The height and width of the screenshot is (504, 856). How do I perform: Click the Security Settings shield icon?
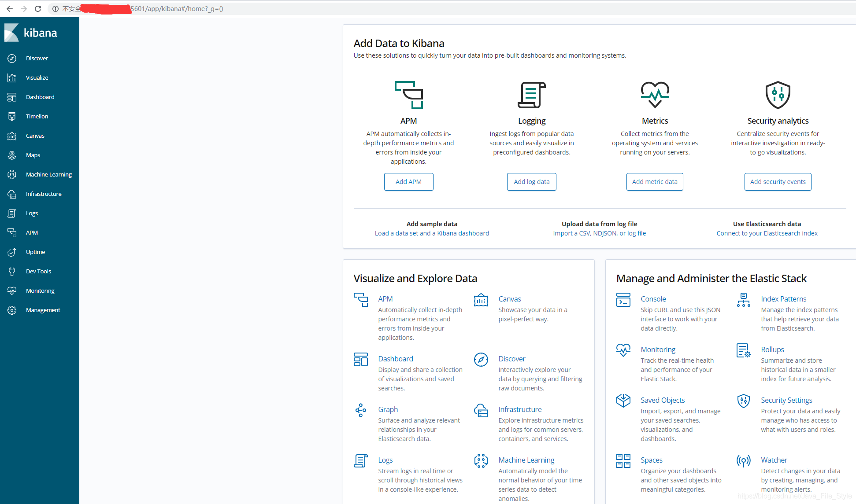(744, 401)
